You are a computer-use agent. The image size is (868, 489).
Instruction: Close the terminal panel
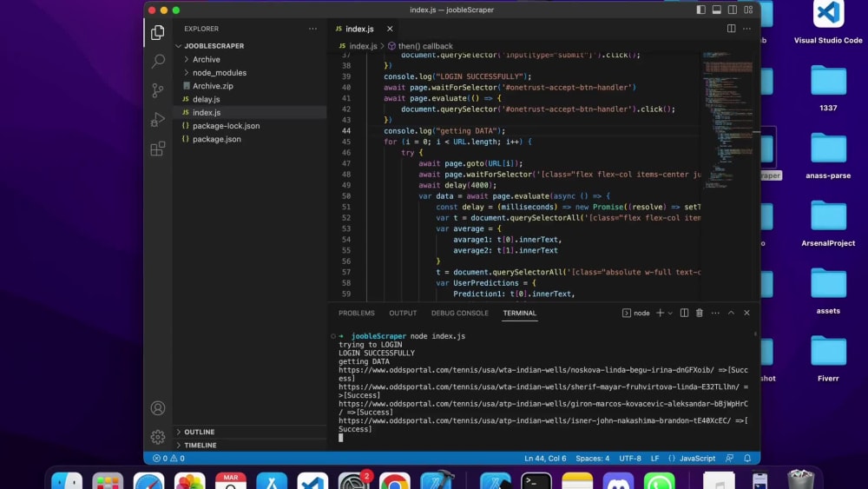click(x=746, y=313)
